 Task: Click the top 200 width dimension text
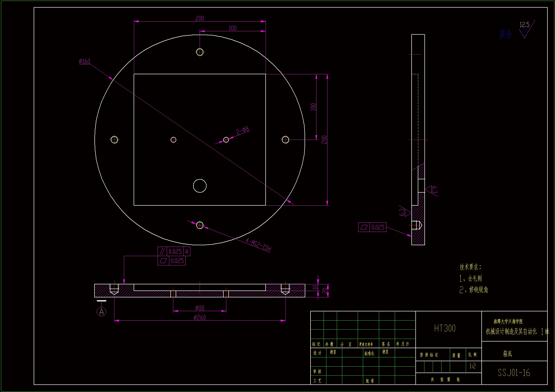click(200, 18)
